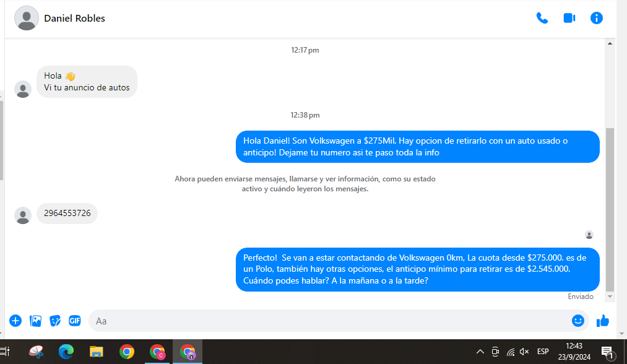Click chat scrollbar up arrow
This screenshot has height=364, width=627.
point(610,43)
